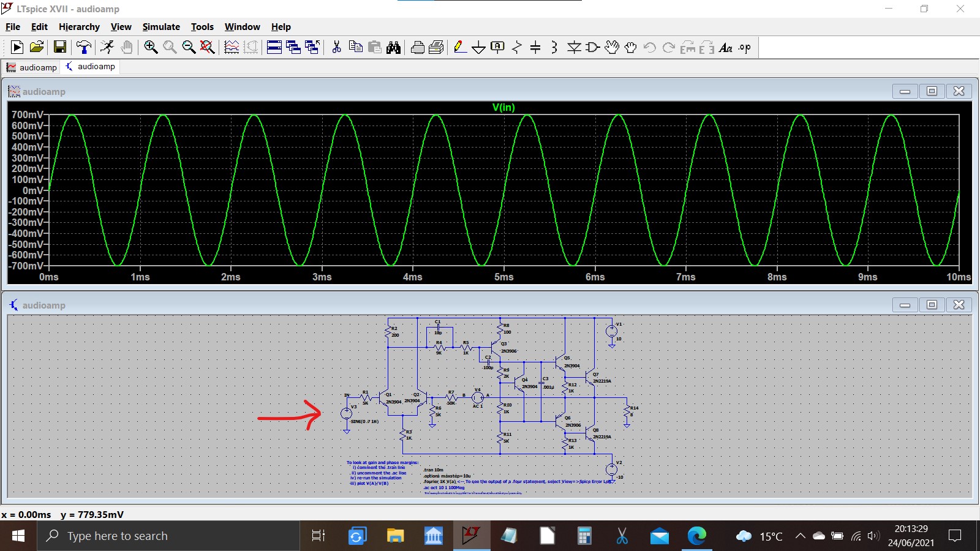Click the 0mV label on the y-axis

[x=33, y=190]
